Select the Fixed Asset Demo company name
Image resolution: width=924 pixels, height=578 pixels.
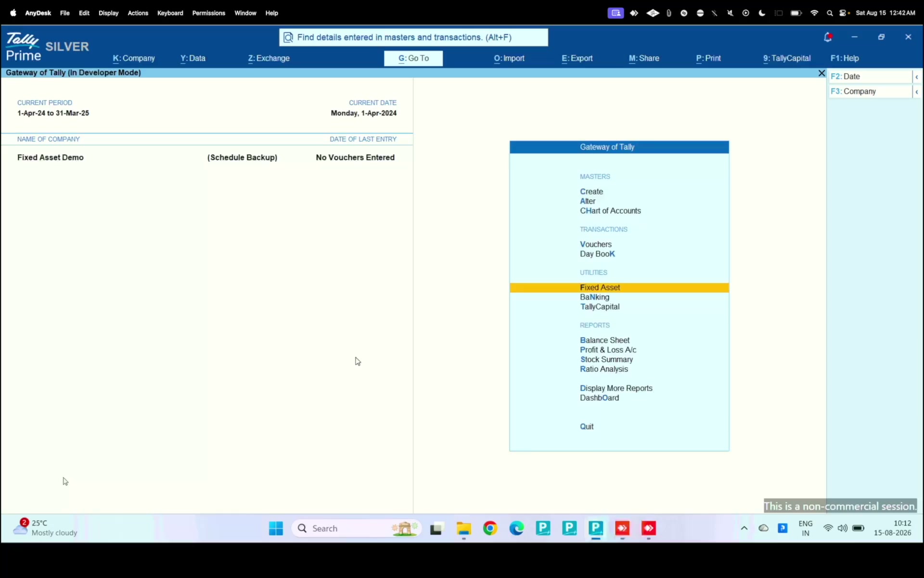point(51,158)
